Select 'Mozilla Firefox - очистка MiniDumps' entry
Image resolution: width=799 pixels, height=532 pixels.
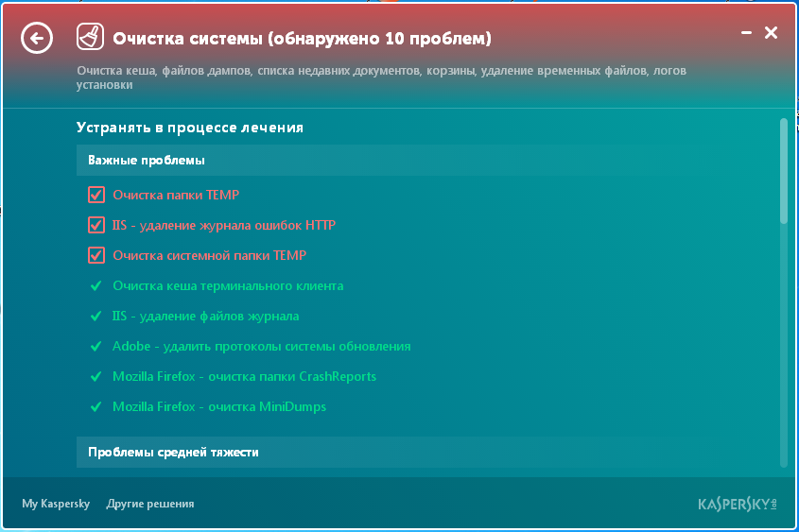pyautogui.click(x=219, y=406)
